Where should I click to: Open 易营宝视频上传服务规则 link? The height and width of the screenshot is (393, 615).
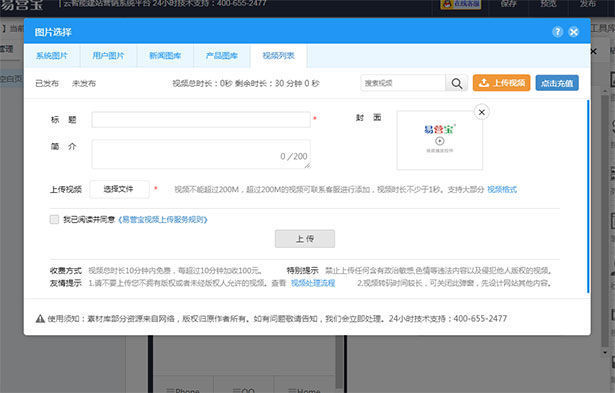coord(163,220)
